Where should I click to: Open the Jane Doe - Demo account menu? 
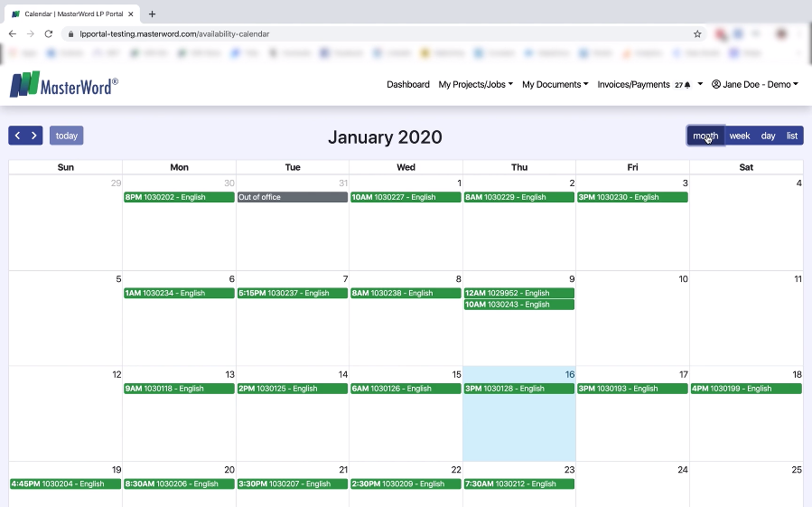coord(754,85)
